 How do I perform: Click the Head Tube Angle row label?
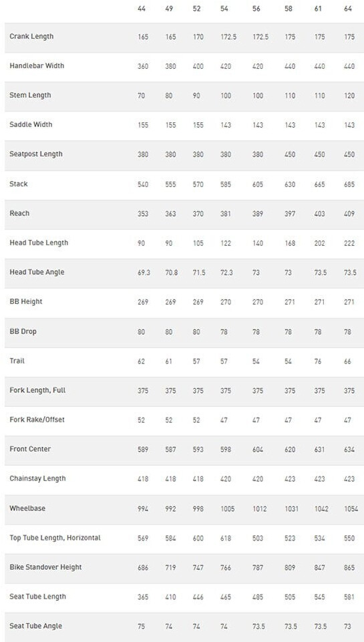pyautogui.click(x=37, y=273)
